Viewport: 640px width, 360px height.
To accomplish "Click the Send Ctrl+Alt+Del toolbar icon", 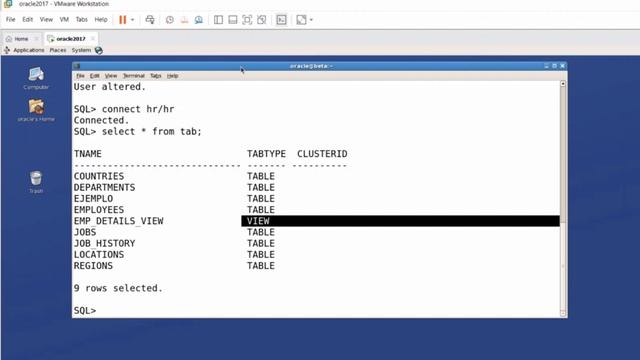I will 150,20.
